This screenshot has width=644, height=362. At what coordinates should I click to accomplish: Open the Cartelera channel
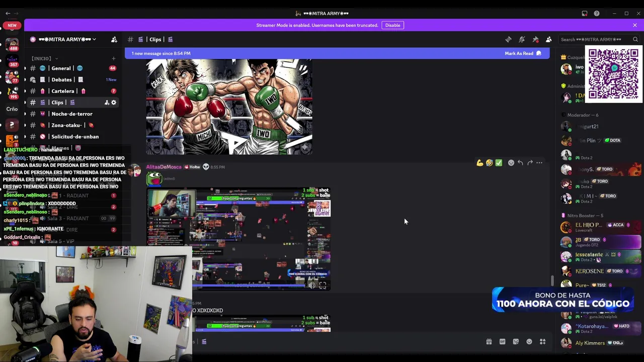coord(73,91)
